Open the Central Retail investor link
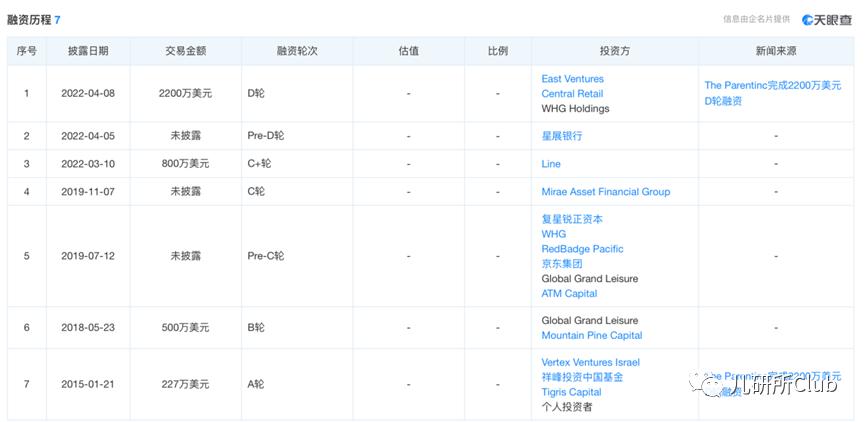Image resolution: width=865 pixels, height=422 pixels. [x=572, y=94]
